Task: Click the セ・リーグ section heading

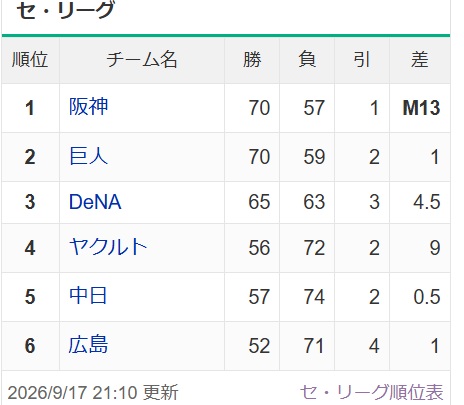Action: point(65,10)
